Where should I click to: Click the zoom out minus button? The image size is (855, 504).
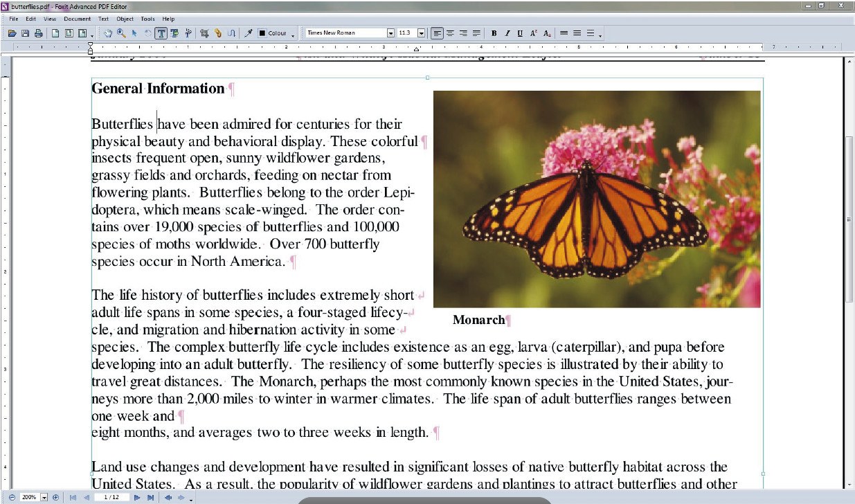(x=12, y=497)
